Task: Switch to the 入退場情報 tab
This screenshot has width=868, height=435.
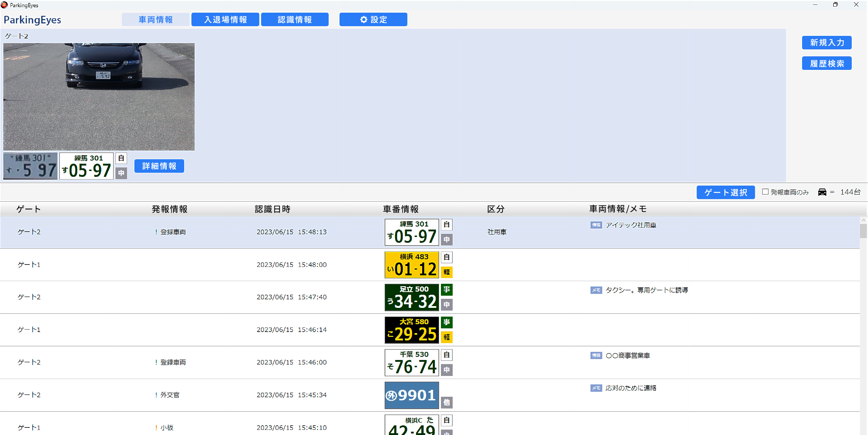Action: (x=225, y=20)
